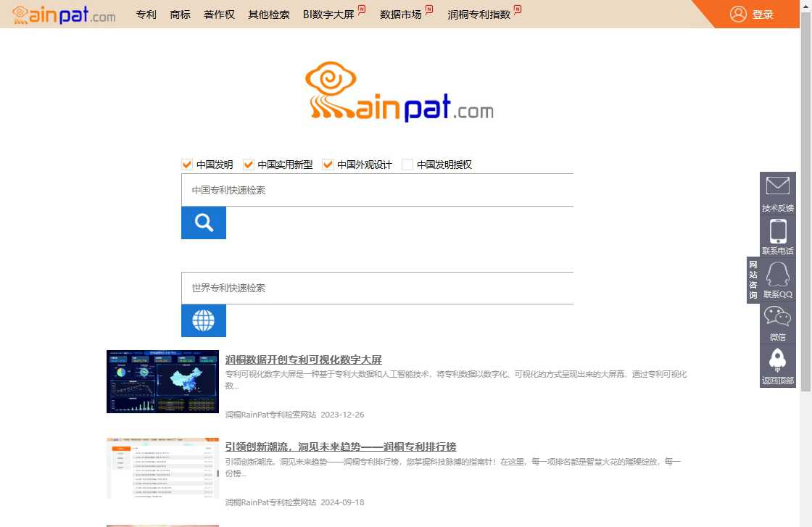
Task: Open digital dashboard article thumbnail
Action: (162, 381)
